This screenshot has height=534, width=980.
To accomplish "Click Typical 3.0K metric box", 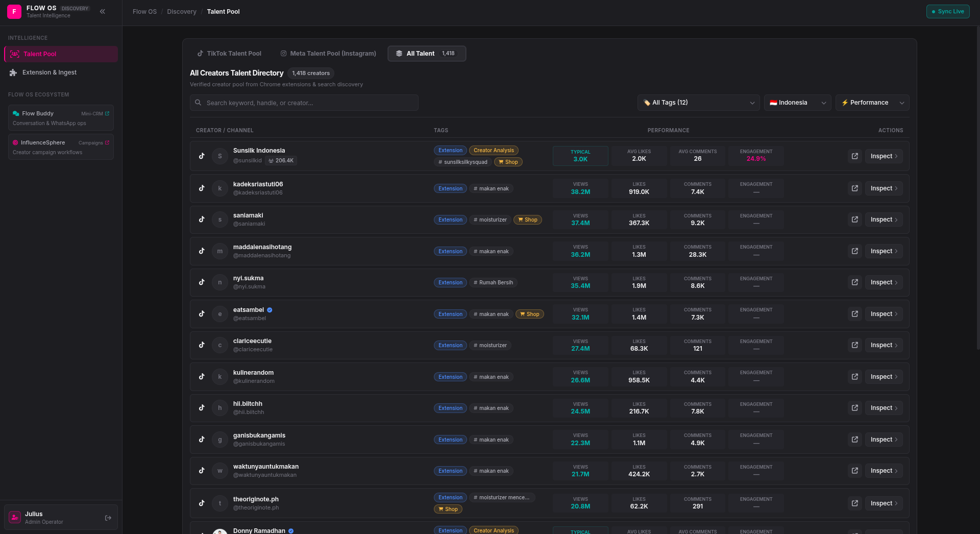I will (x=580, y=156).
